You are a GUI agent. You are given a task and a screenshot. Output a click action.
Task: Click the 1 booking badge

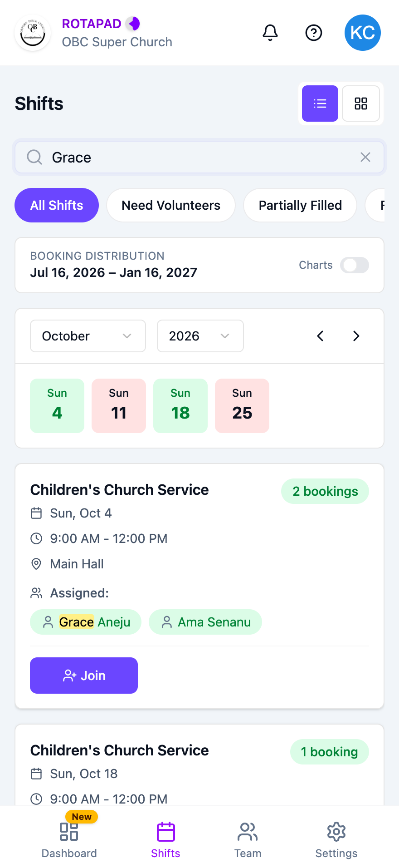330,752
